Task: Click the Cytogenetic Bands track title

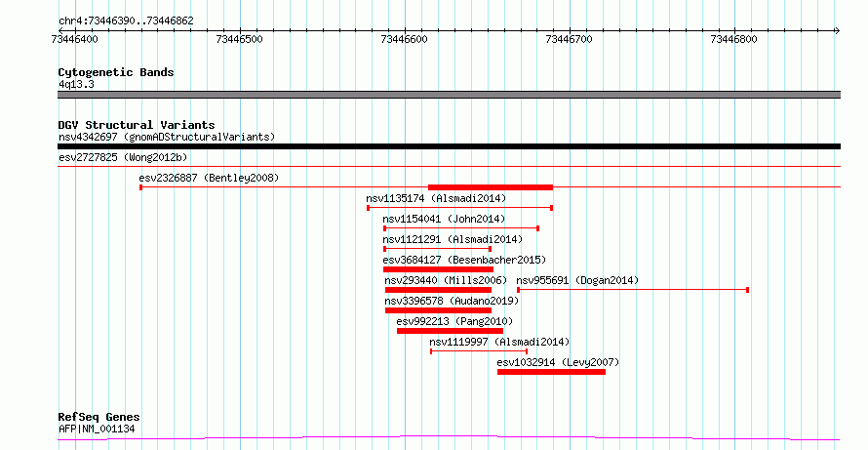Action: tap(116, 72)
